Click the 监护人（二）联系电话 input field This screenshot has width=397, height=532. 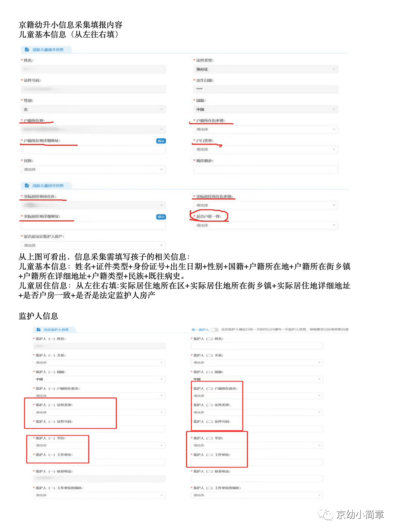tap(257, 479)
